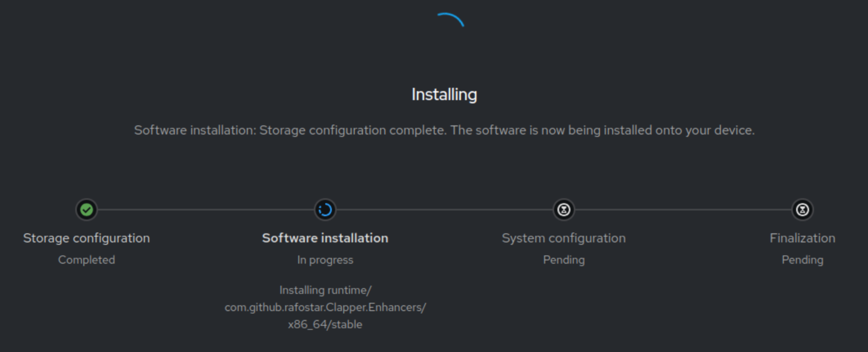Click the hourglass icon above System configuration
Screen dimensions: 868x352
click(x=563, y=210)
